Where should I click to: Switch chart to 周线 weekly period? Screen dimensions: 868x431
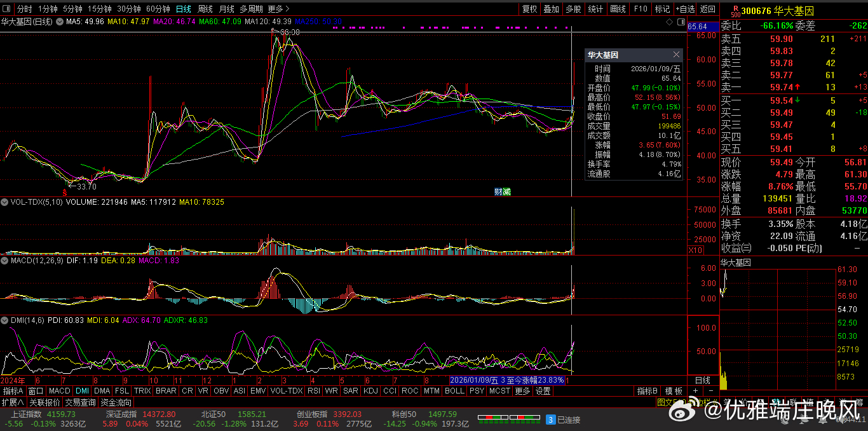coord(205,9)
